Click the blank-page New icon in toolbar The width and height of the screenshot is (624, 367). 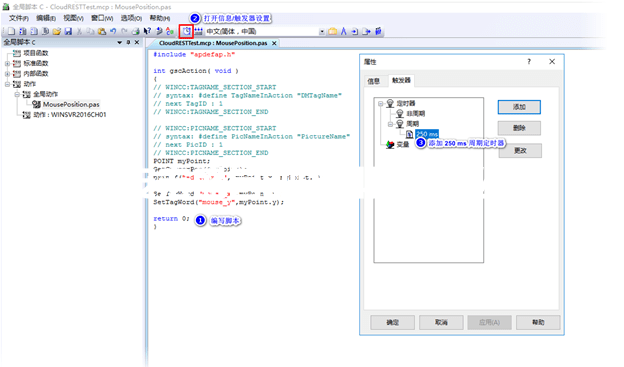coord(11,31)
